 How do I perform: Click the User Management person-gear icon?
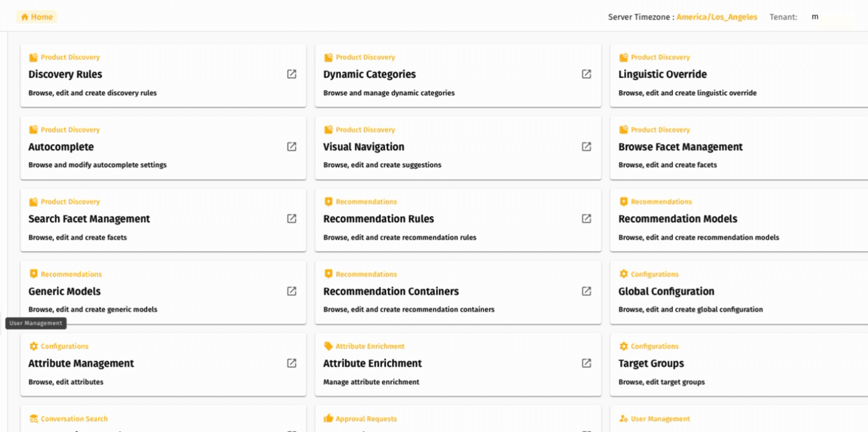click(x=623, y=419)
